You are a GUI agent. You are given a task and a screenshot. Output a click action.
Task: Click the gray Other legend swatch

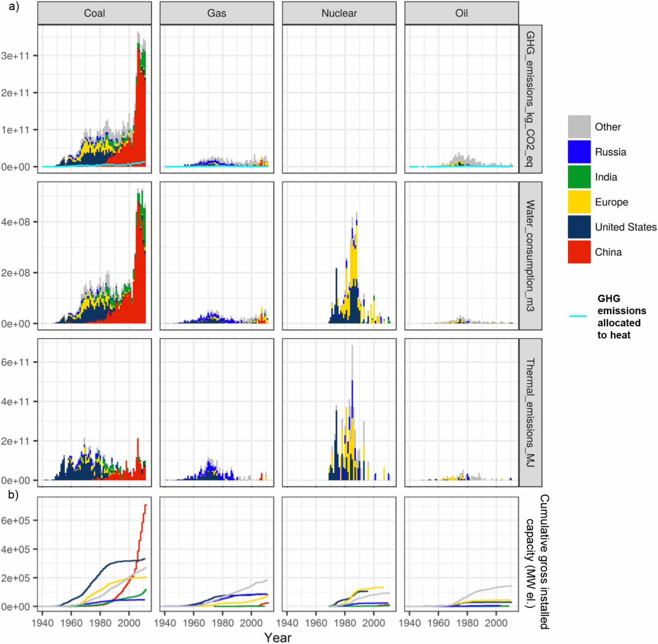[579, 127]
